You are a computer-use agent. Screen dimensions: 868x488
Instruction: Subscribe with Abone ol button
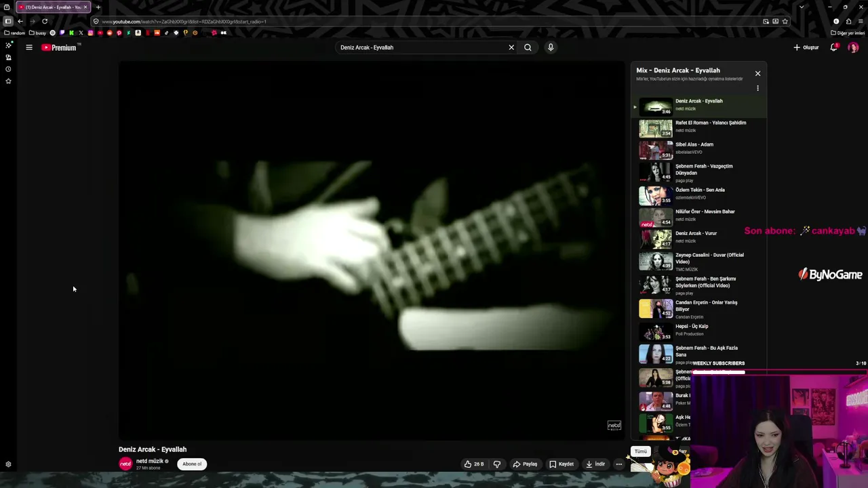[x=192, y=464]
